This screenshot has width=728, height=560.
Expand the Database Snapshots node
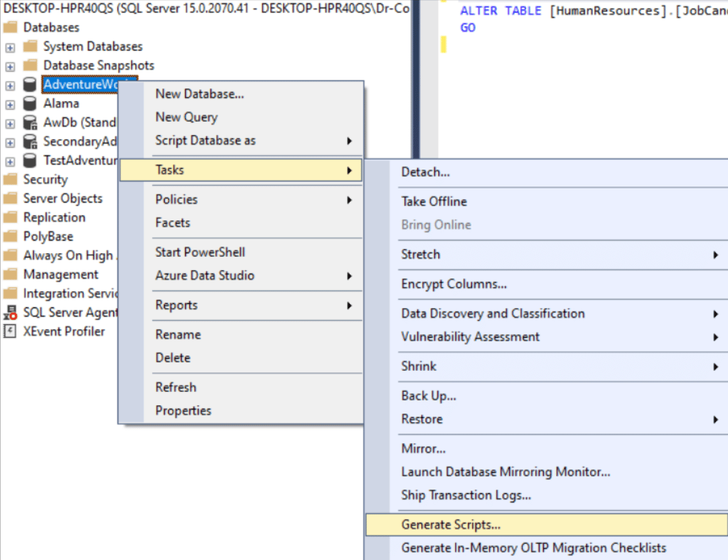[10, 66]
